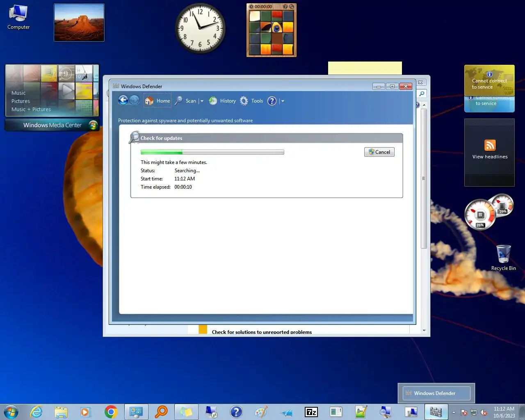Click the Action Center flag tray icon

pyautogui.click(x=464, y=412)
